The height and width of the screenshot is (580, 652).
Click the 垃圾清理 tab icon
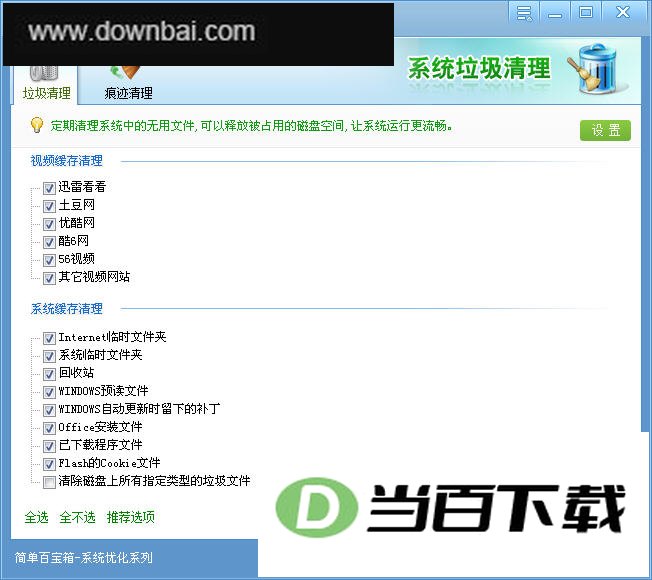[x=44, y=73]
